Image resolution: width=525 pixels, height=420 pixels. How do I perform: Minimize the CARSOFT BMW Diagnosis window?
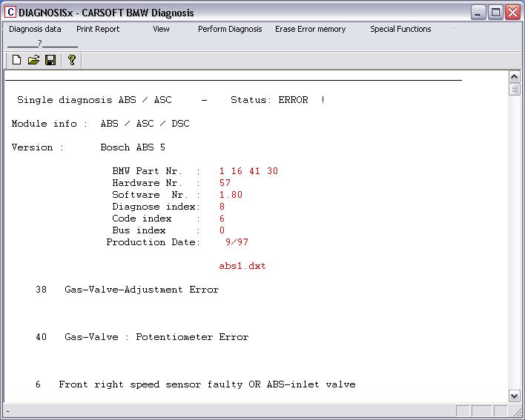(x=479, y=12)
